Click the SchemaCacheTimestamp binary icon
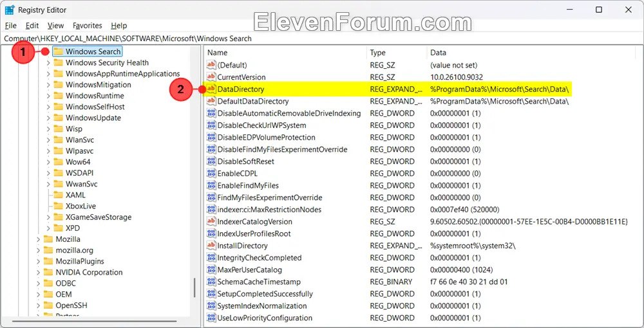The height and width of the screenshot is (328, 644). point(211,282)
